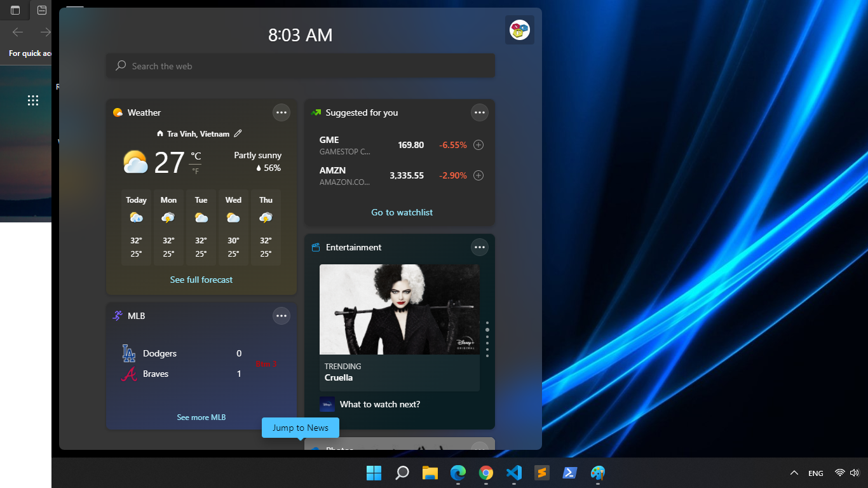Click the 8:03 AM clock text
Screen dimensions: 868x488
pyautogui.click(x=301, y=35)
